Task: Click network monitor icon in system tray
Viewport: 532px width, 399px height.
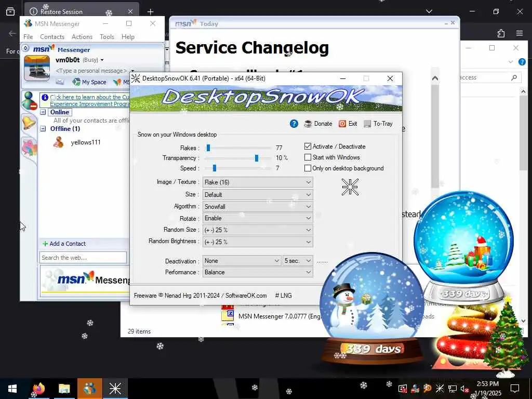Action: (x=453, y=389)
